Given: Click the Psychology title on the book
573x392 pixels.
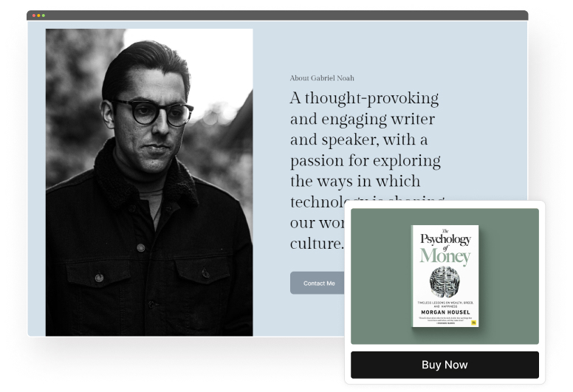Looking at the screenshot, I should (445, 240).
